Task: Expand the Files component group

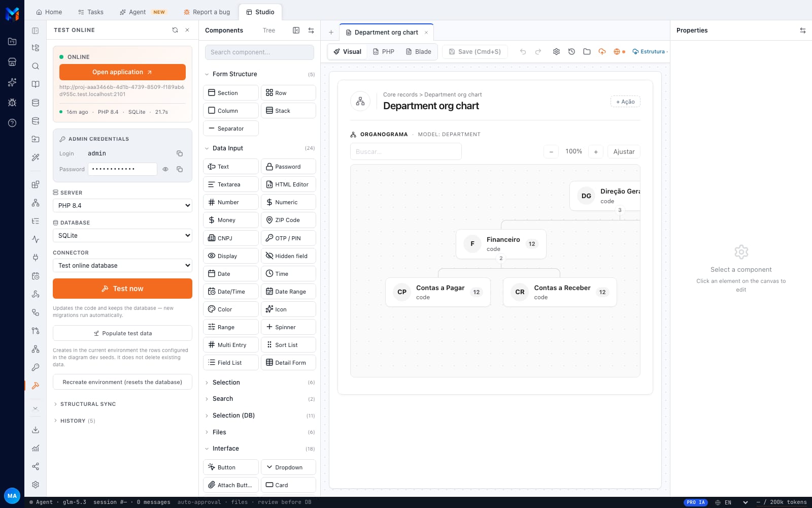Action: 259,432
